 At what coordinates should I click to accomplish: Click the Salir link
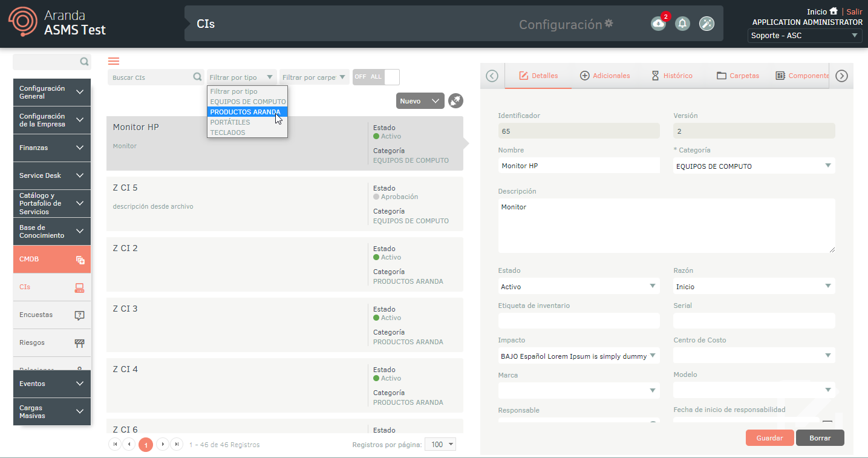pos(855,11)
